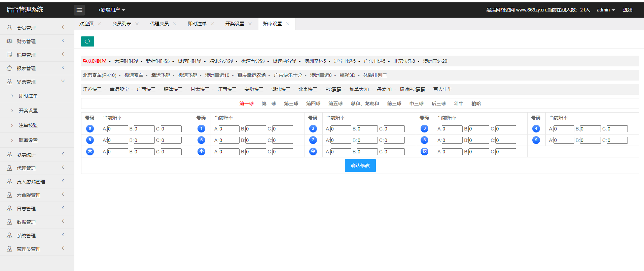Select the blue number 3 ball

click(425, 128)
